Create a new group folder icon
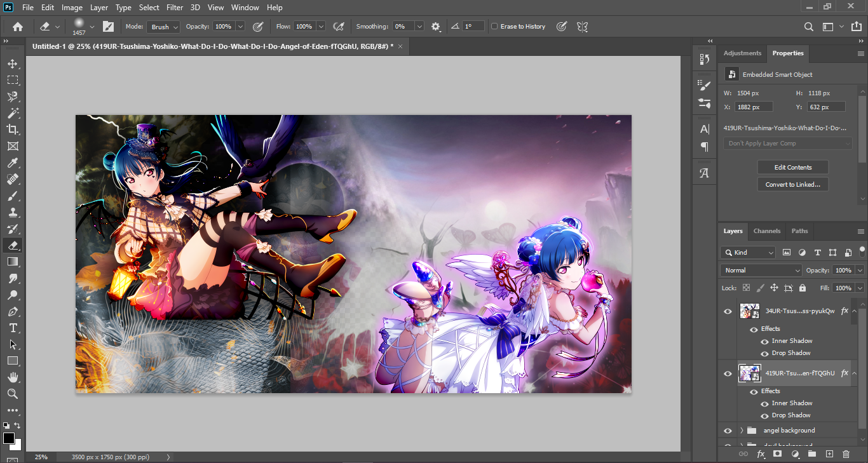Screen dimensions: 868x463 [812, 453]
